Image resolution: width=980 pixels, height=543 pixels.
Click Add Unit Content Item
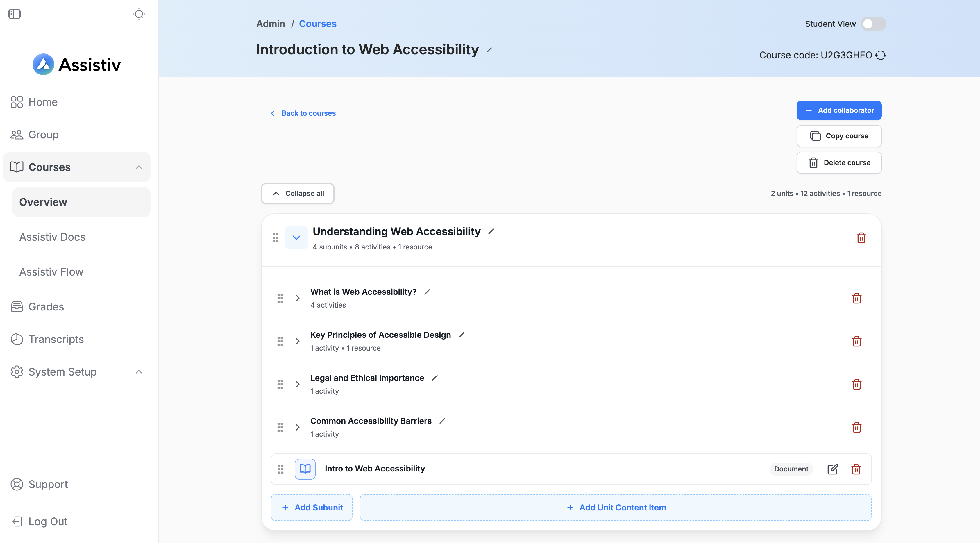615,508
